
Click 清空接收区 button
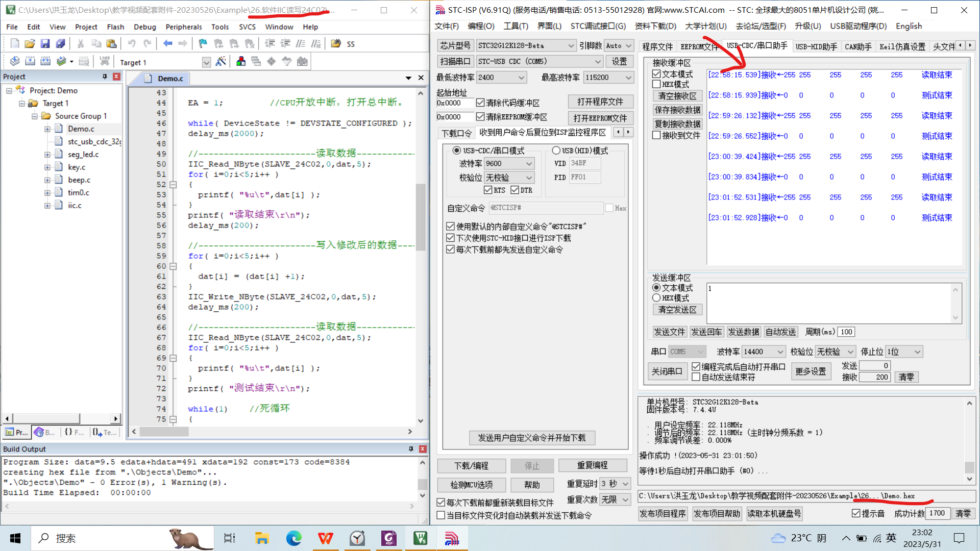(x=677, y=96)
